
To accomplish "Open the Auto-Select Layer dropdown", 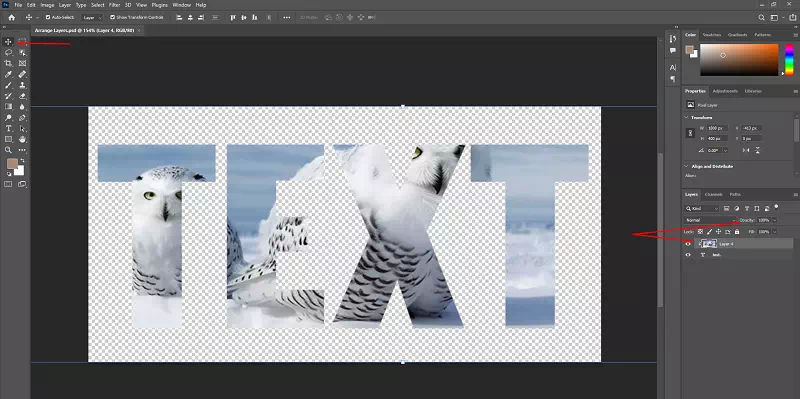I will click(92, 17).
